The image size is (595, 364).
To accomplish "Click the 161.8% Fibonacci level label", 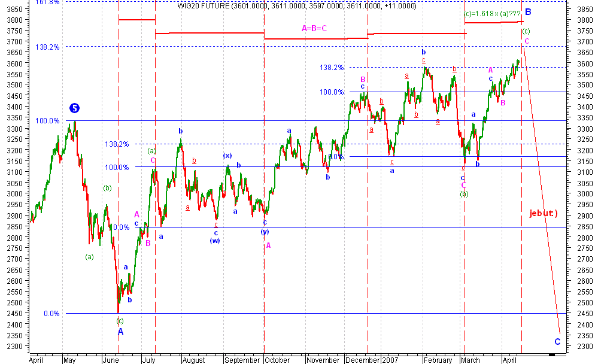I will 47,2.
